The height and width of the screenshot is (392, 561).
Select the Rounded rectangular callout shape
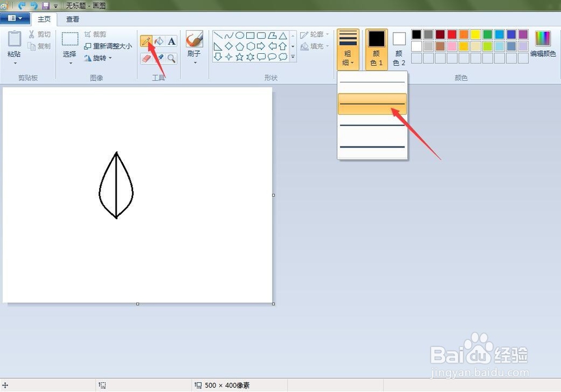point(261,57)
